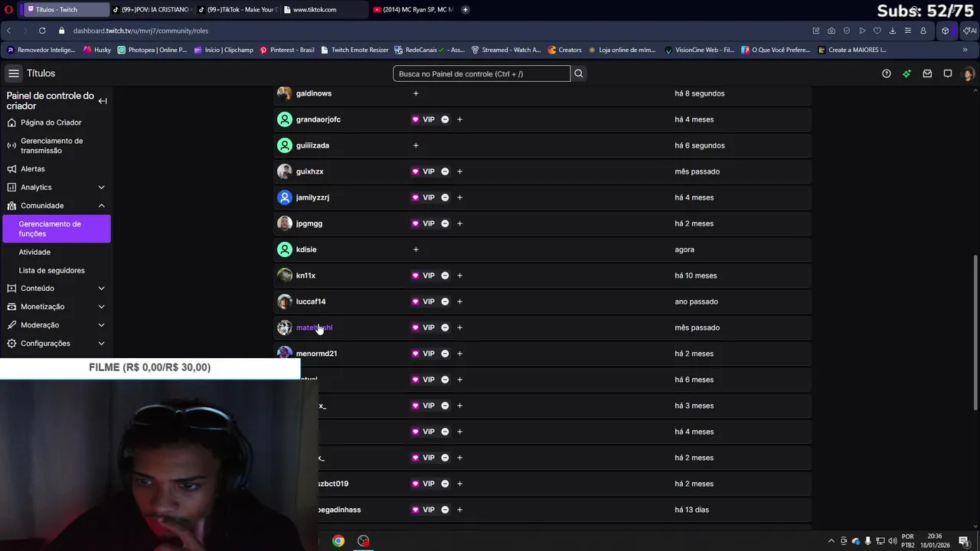The width and height of the screenshot is (980, 551).
Task: Open the Pinterest - Brasil bookmark
Action: (x=287, y=50)
